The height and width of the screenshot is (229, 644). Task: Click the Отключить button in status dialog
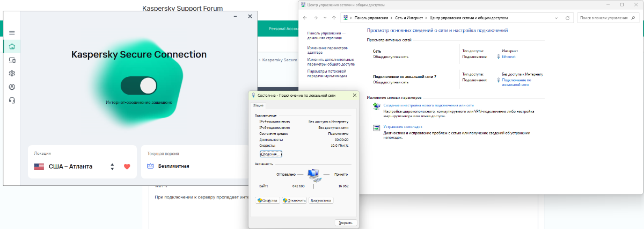294,201
